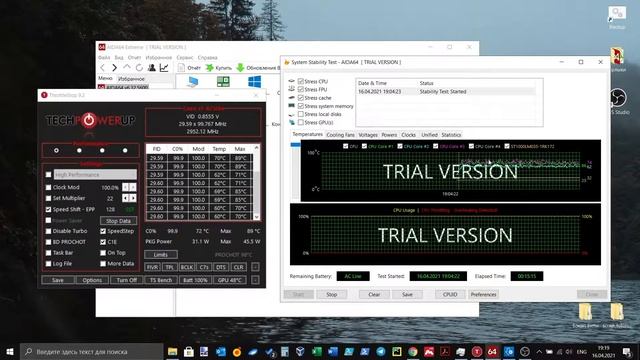This screenshot has width=640, height=360.
Task: Enable BD PROCHOT checkbox
Action: pyautogui.click(x=49, y=242)
